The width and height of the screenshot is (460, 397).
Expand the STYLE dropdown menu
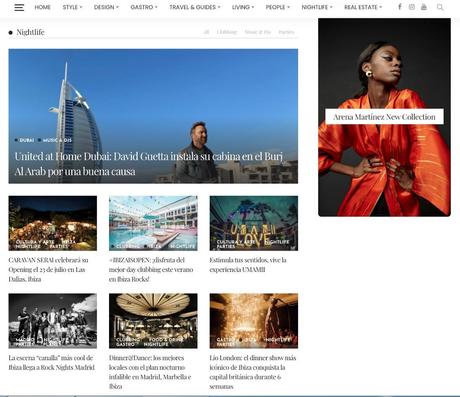click(x=72, y=7)
